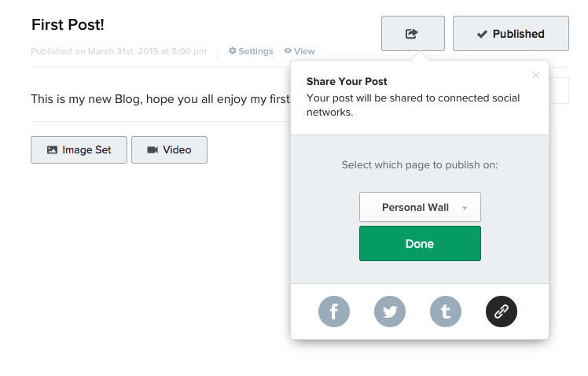Edit the First Post! title
The height and width of the screenshot is (376, 588).
pos(68,24)
